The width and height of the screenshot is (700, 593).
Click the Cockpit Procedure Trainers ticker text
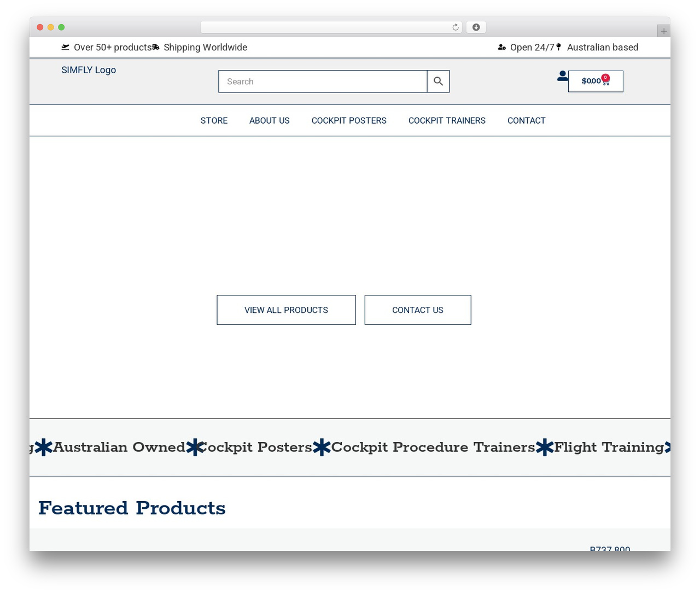pyautogui.click(x=433, y=447)
